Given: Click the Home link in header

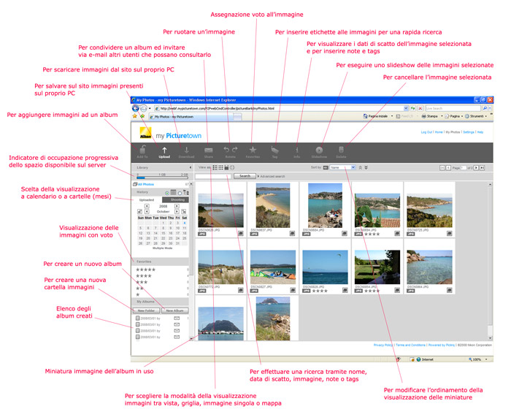Looking at the screenshot, I should (439, 132).
